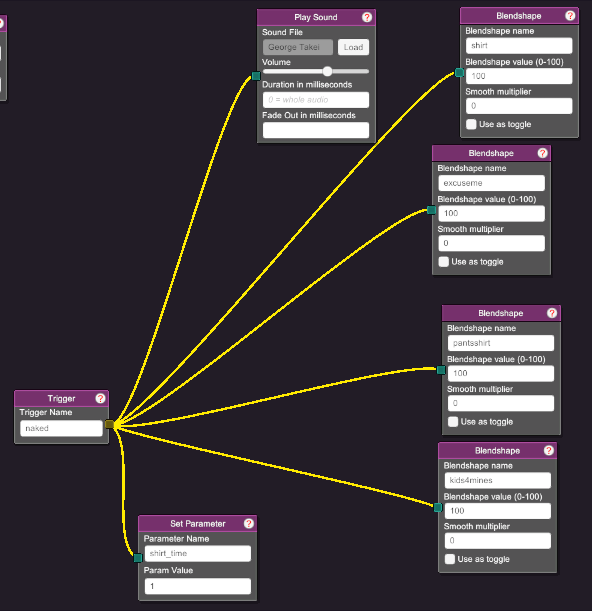This screenshot has height=611, width=592.
Task: Click the George Takei sound file button
Action: click(298, 47)
